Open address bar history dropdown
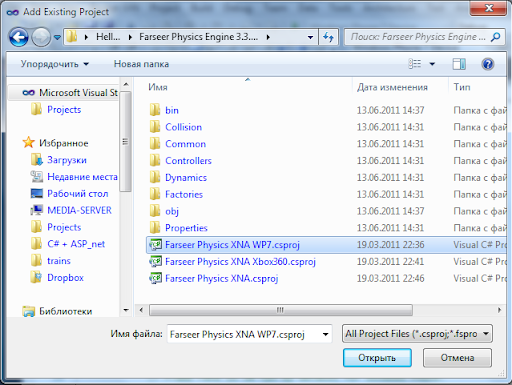Image resolution: width=512 pixels, height=385 pixels. (x=310, y=37)
